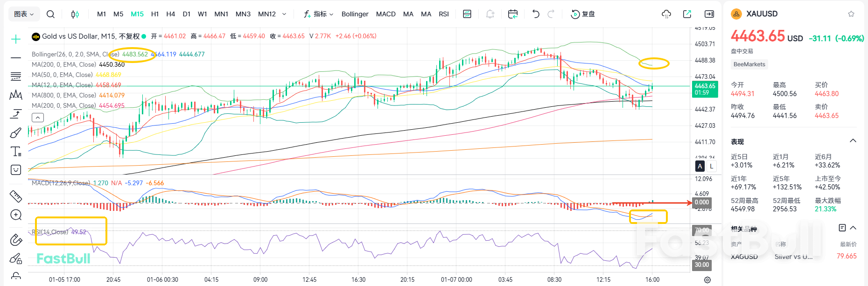Screen dimensions: 868x286
Task: Click the 复盘 replay button
Action: (583, 14)
